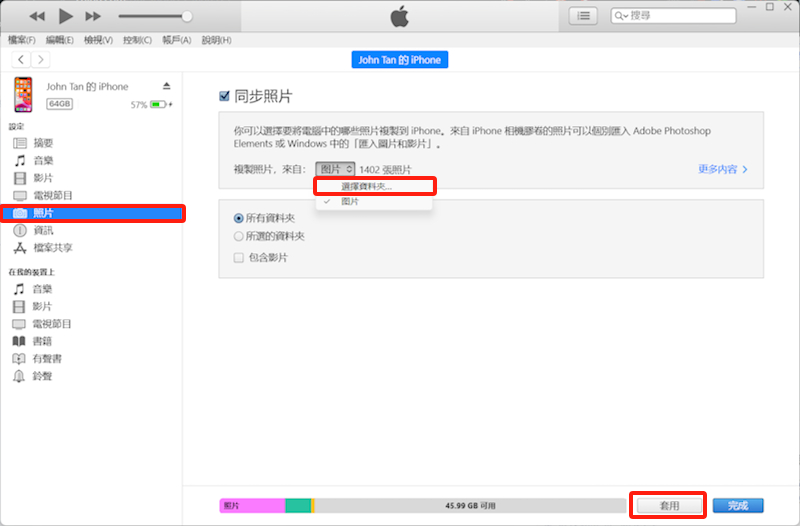This screenshot has width=800, height=526.
Task: Click the 完成 done button
Action: click(738, 506)
